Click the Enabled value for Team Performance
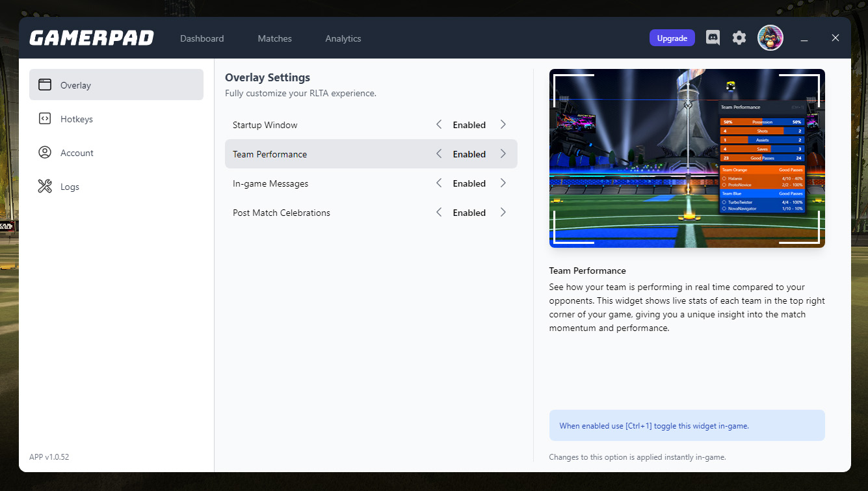Image resolution: width=868 pixels, height=491 pixels. pos(469,154)
